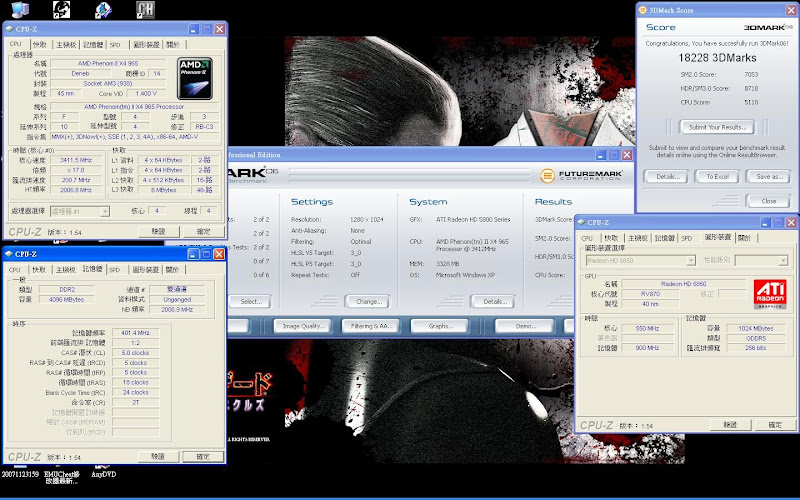Click the To Excel button
Viewport: 800px width, 500px height.
716,176
